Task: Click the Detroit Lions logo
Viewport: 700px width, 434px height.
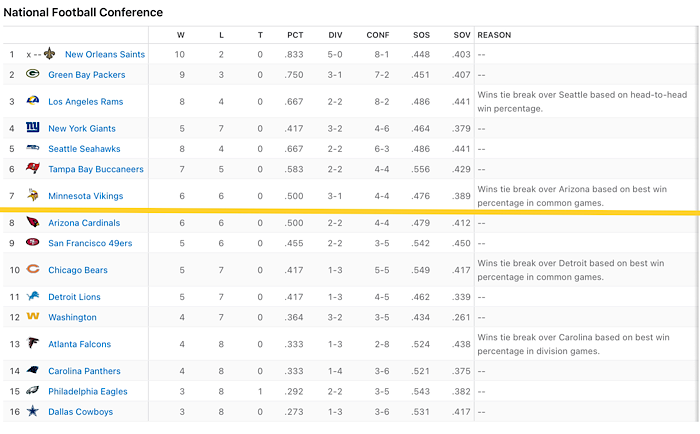Action: click(33, 296)
